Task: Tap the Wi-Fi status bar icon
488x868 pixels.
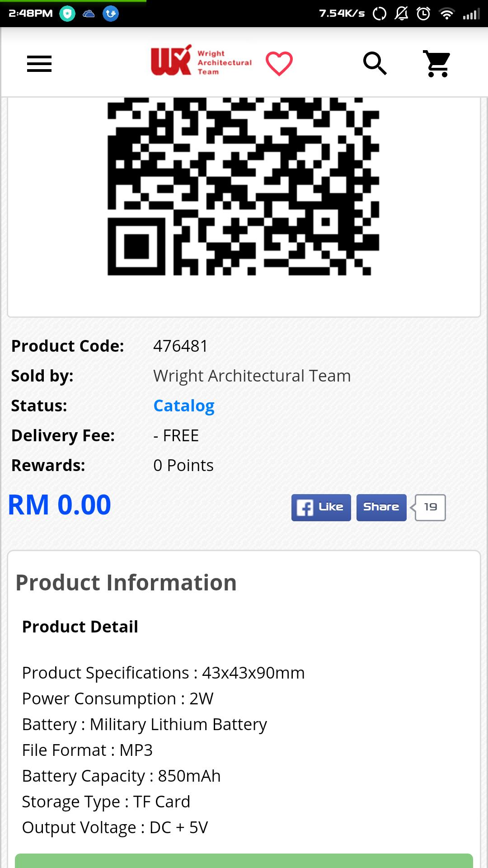Action: tap(446, 14)
